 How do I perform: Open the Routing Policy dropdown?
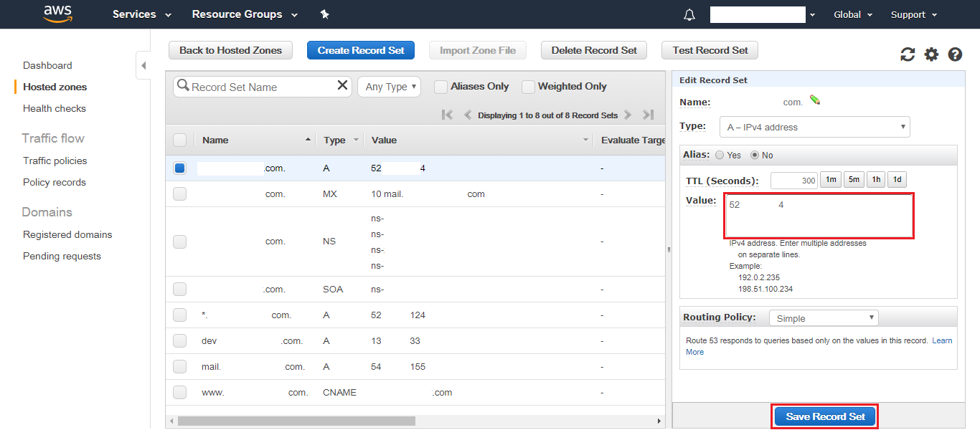(x=823, y=318)
